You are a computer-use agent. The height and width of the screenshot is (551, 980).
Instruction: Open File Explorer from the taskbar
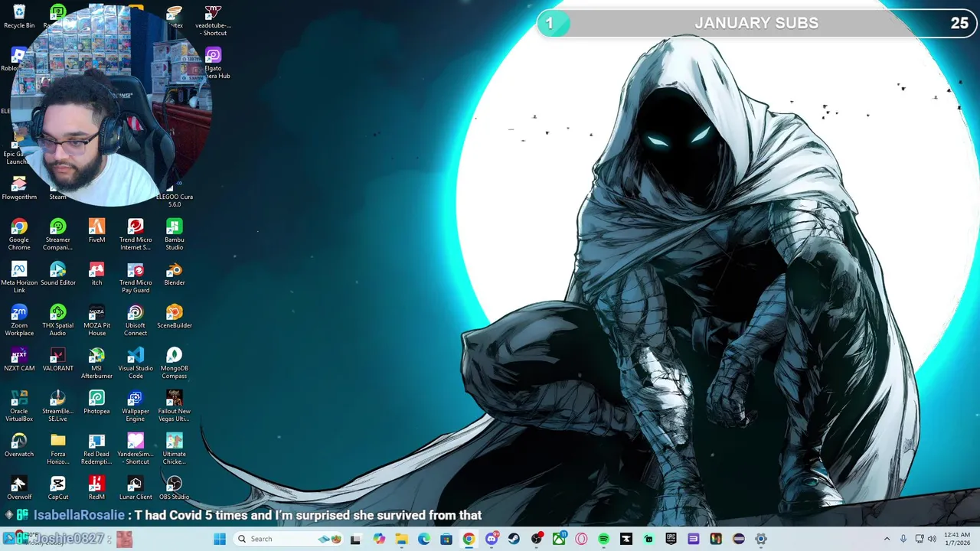[401, 539]
